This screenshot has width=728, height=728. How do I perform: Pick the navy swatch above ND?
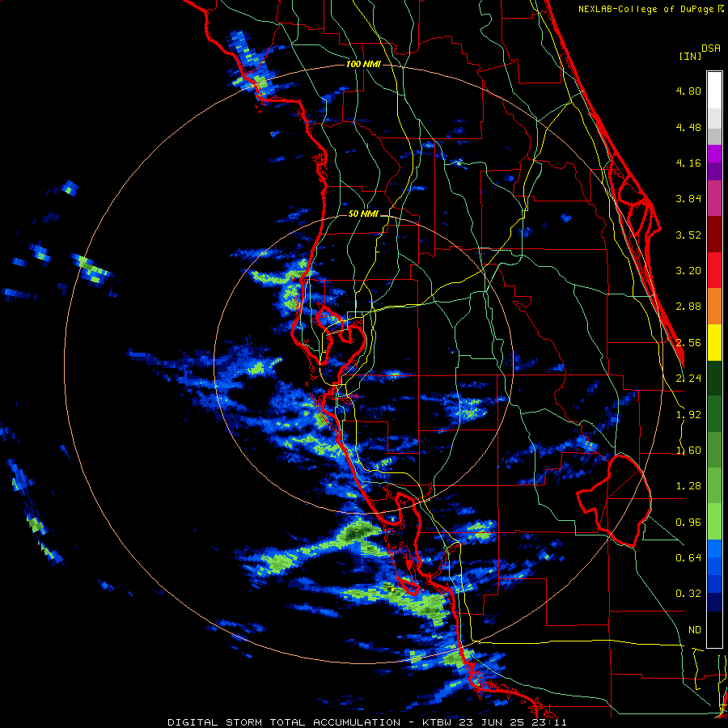[x=714, y=602]
